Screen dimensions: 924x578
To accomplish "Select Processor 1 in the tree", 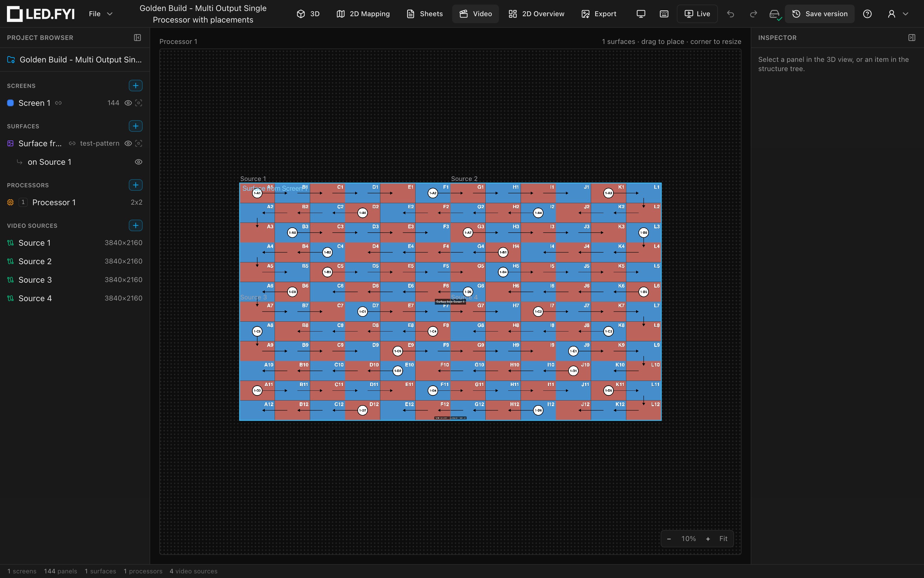I will point(75,202).
